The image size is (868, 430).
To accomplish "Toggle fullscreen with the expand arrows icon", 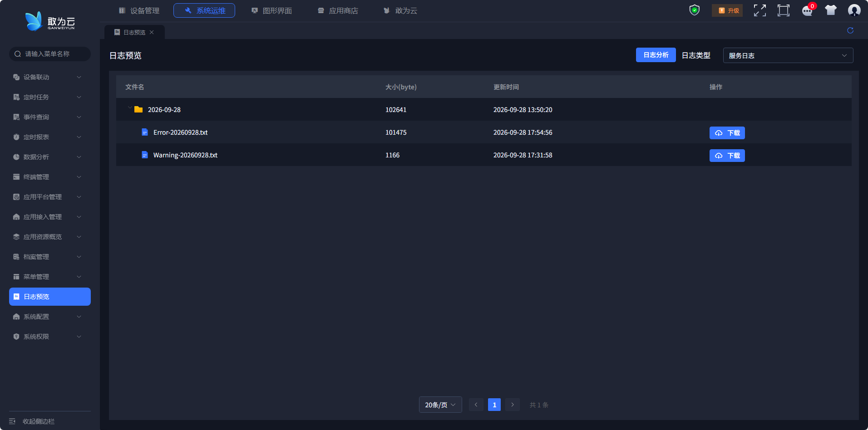I will click(x=760, y=10).
